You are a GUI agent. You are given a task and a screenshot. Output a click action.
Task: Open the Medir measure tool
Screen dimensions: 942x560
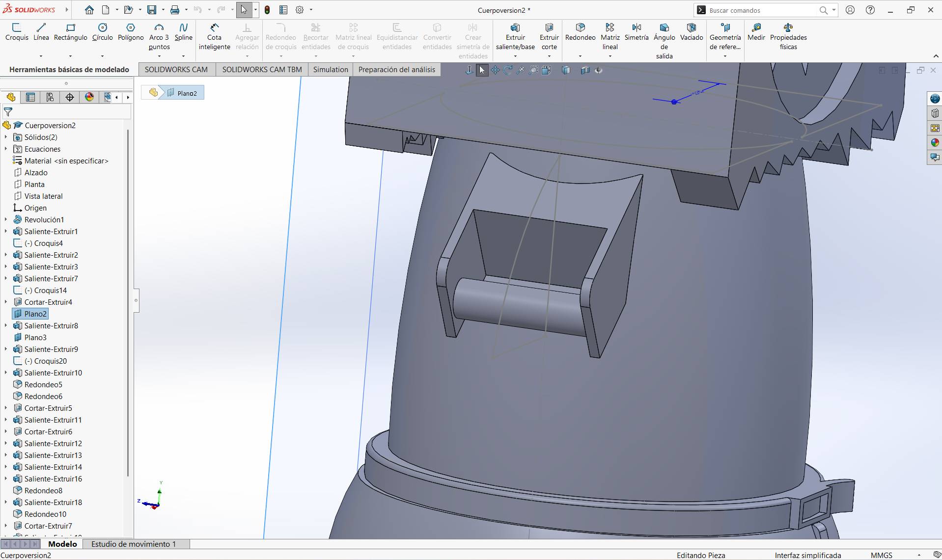tap(756, 32)
